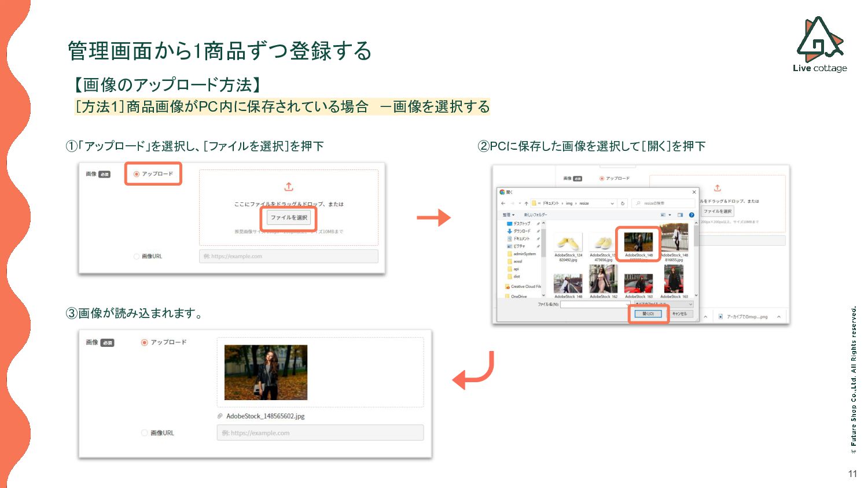The image size is (868, 488).
Task: Select Creative Cloud Files in sidebar
Action: click(523, 286)
